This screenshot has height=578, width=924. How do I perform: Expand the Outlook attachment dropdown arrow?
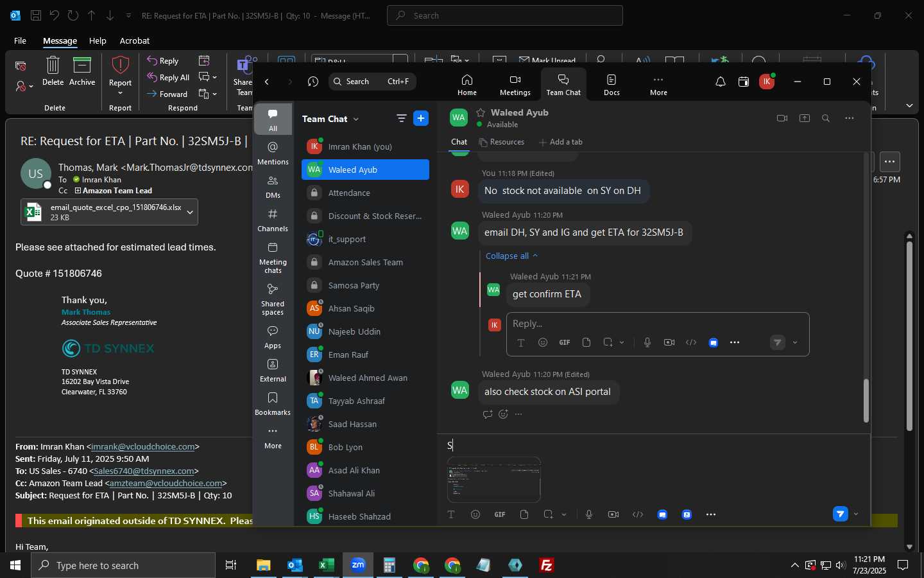[190, 212]
